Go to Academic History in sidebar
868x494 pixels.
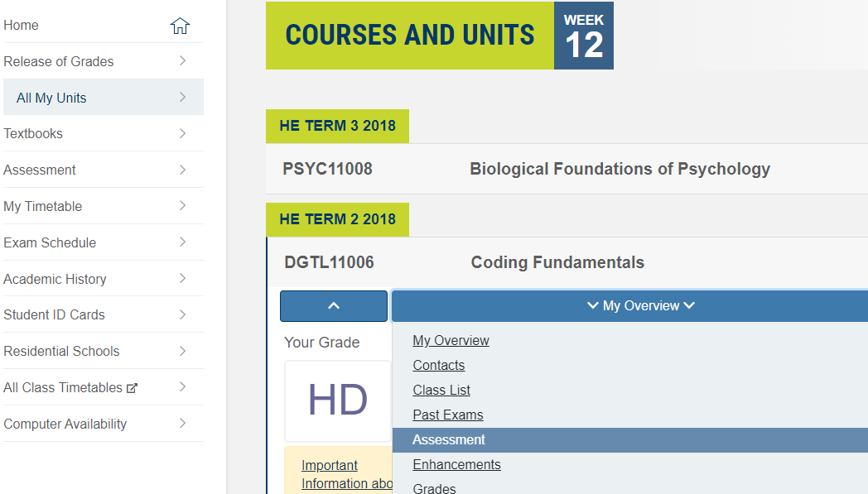tap(55, 279)
